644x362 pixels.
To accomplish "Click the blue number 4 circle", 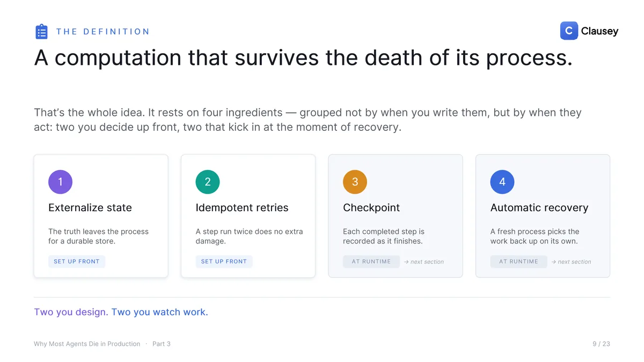I will point(502,182).
